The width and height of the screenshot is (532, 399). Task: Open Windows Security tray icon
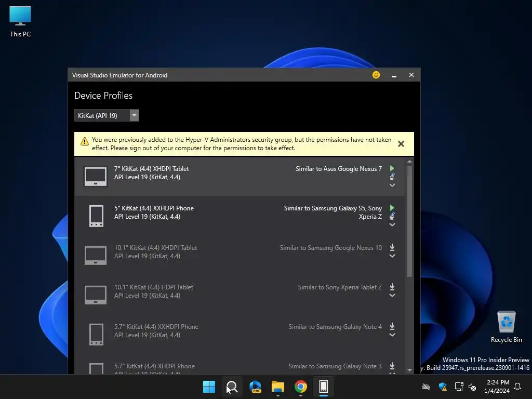click(x=443, y=387)
